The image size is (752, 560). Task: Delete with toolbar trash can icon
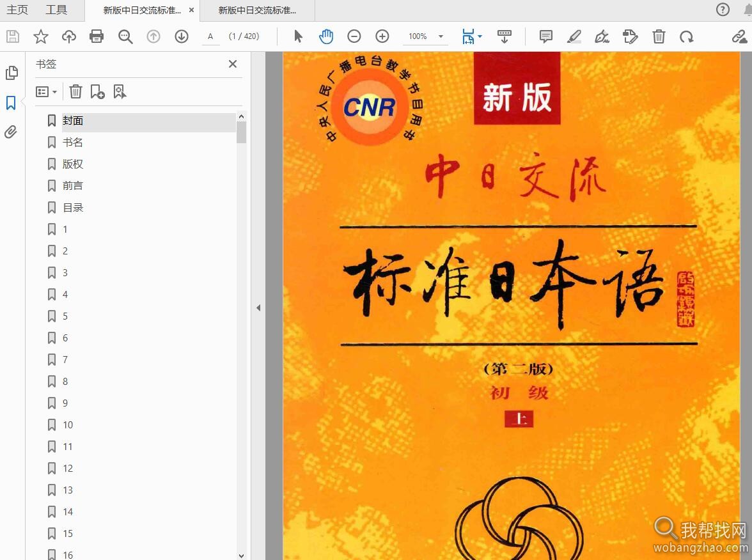point(659,36)
